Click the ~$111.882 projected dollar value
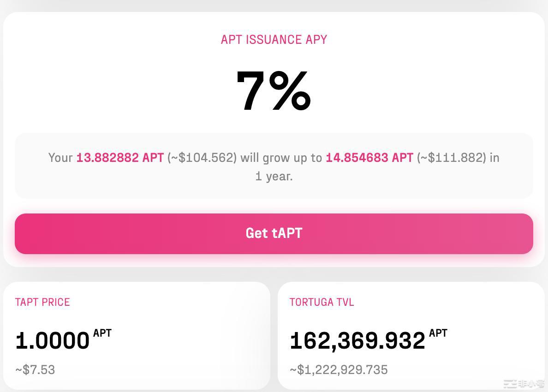The image size is (548, 392). pos(452,158)
